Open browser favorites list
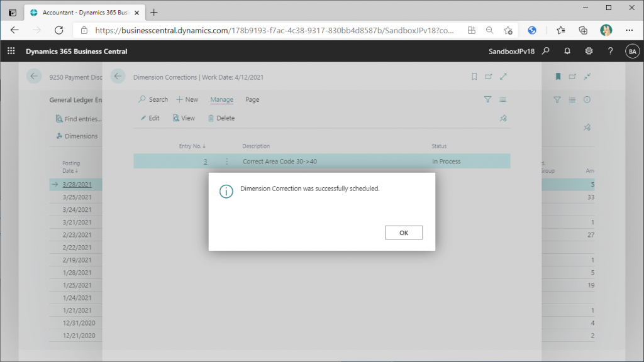Viewport: 644px width, 362px height. tap(560, 30)
